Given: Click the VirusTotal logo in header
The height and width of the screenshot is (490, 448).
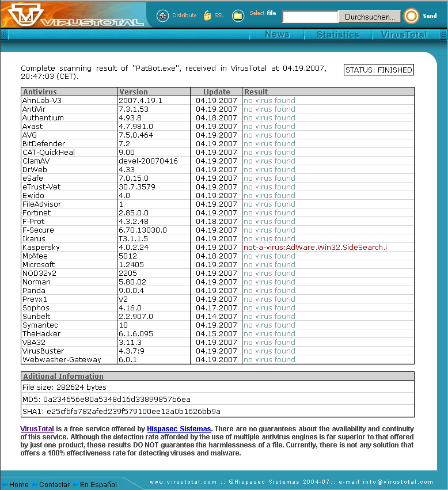Looking at the screenshot, I should 75,15.
